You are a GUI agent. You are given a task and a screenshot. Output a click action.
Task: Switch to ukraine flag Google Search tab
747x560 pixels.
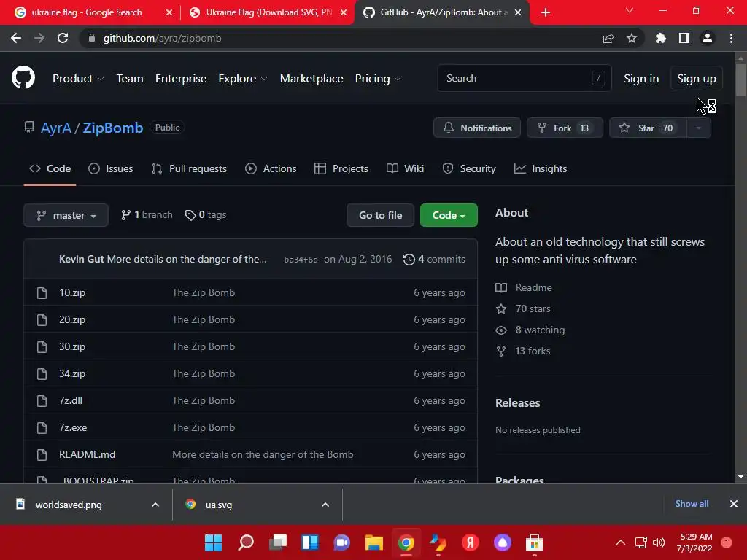tap(88, 12)
